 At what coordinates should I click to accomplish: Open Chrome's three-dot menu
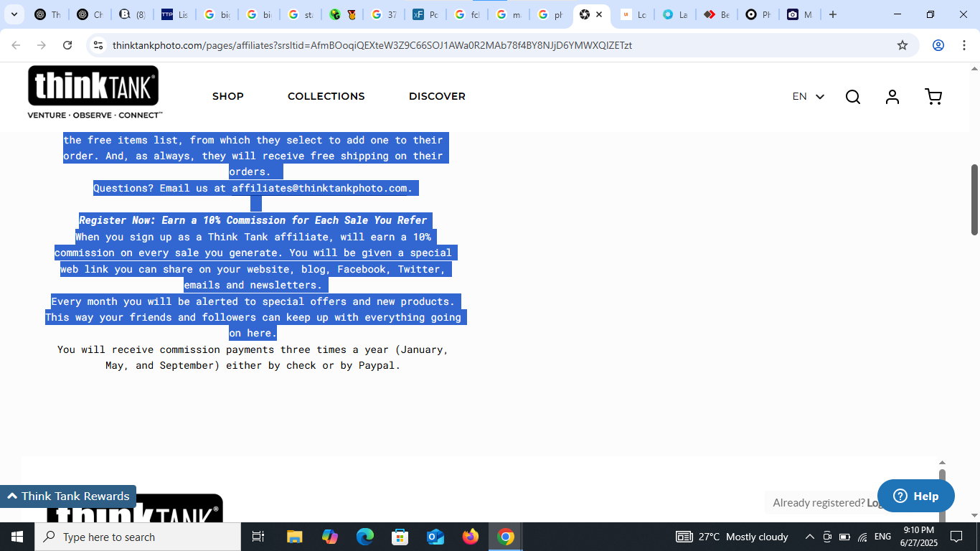click(963, 45)
